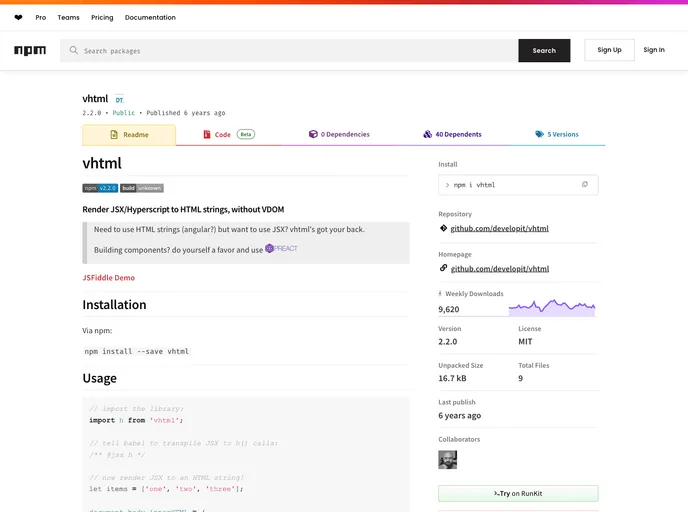Click the Weekly Downloads download icon
The height and width of the screenshot is (512, 688).
tap(440, 294)
